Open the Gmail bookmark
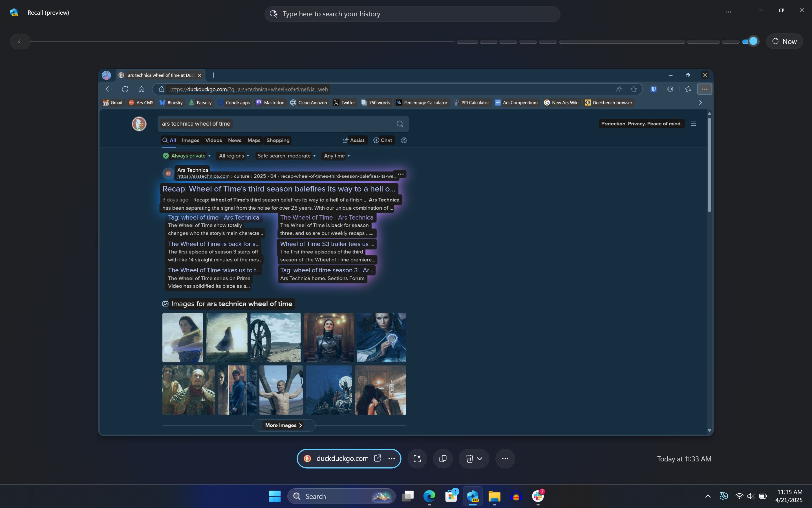Screen dimensions: 812x508 point(112,102)
